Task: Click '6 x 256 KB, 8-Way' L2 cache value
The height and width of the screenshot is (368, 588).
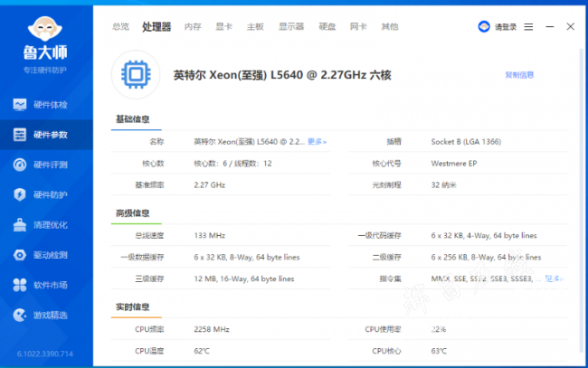Action: pyautogui.click(x=486, y=257)
